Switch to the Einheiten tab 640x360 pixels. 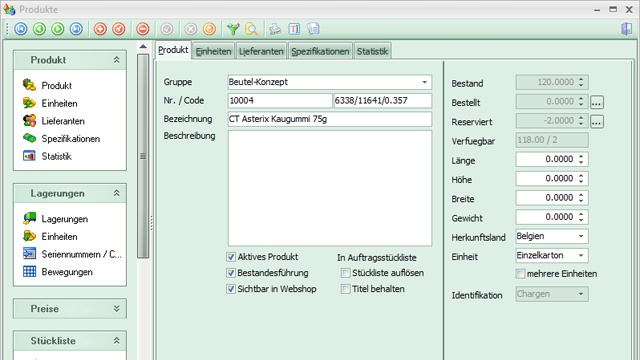[213, 51]
